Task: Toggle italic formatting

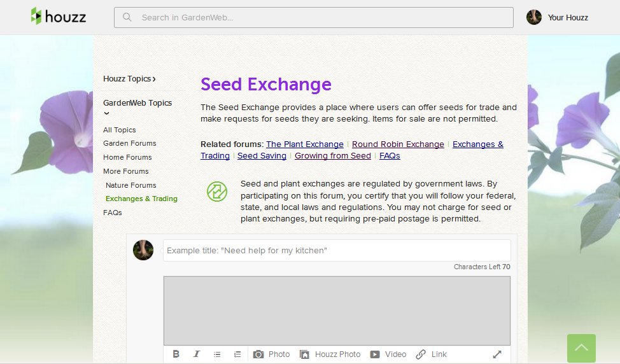Action: click(197, 354)
